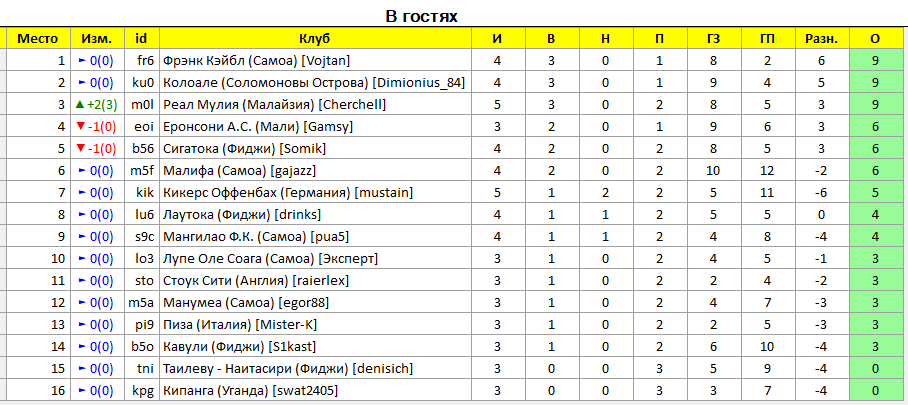Image resolution: width=908 pixels, height=405 pixels.
Task: Open club Колоале (Соломоновы Острова)
Action: pos(314,83)
